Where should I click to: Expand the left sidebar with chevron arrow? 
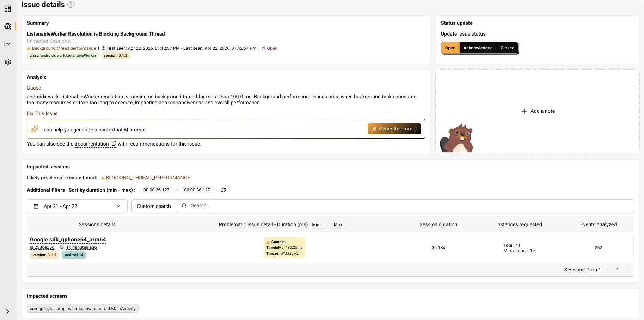7,312
